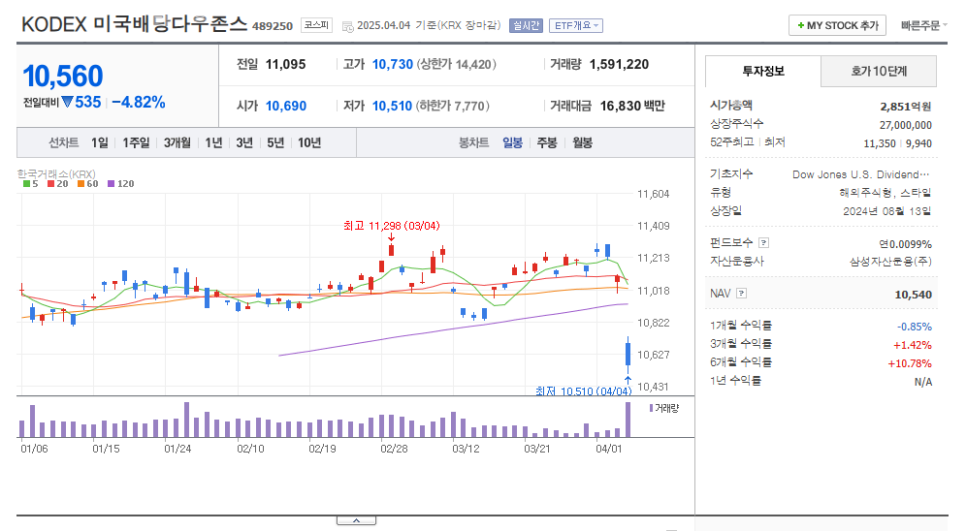The width and height of the screenshot is (966, 531).
Task: Click the listed shares value 27,000,000
Action: tap(905, 125)
